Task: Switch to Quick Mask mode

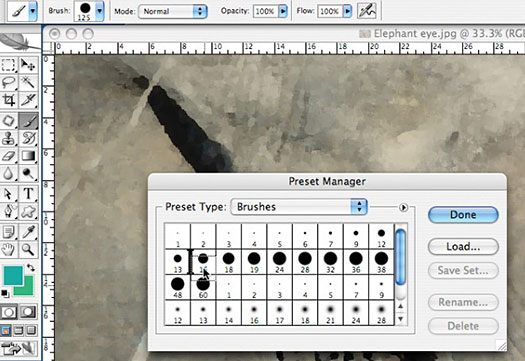Action: (28, 312)
